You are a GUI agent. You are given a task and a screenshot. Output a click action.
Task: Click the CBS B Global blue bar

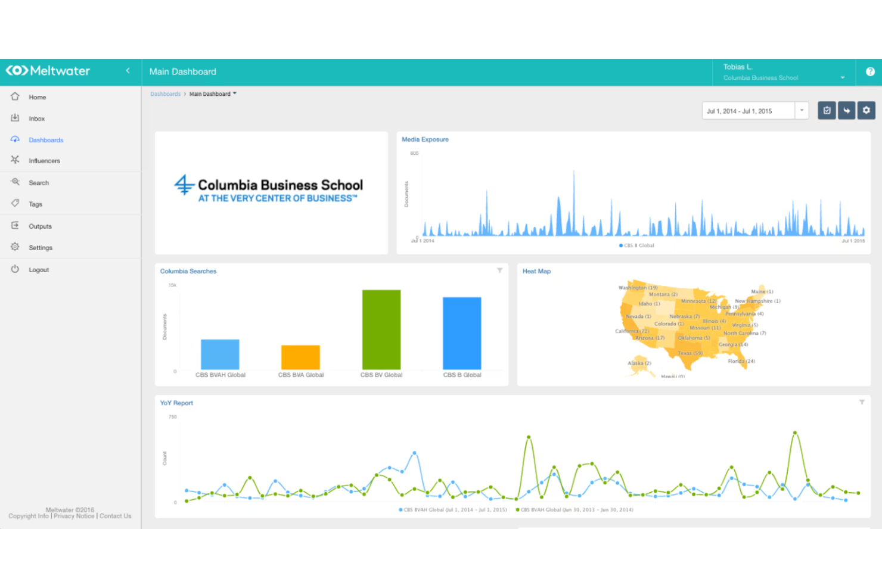[462, 334]
